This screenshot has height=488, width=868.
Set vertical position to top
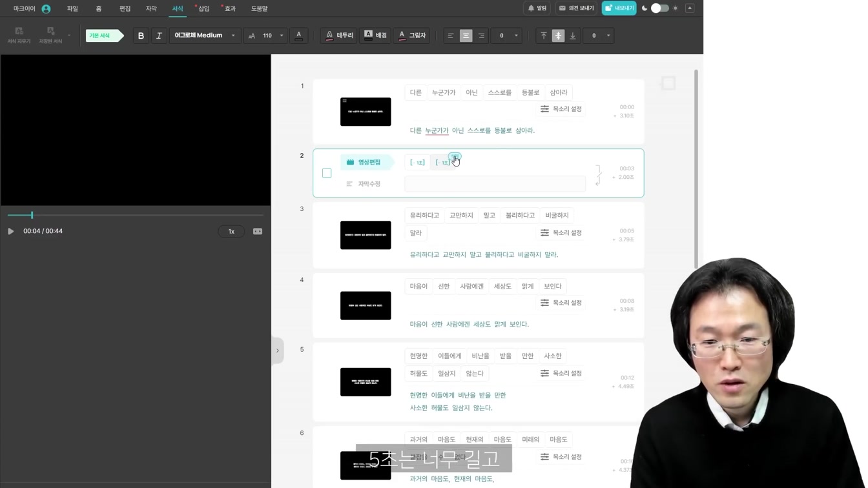(x=544, y=36)
